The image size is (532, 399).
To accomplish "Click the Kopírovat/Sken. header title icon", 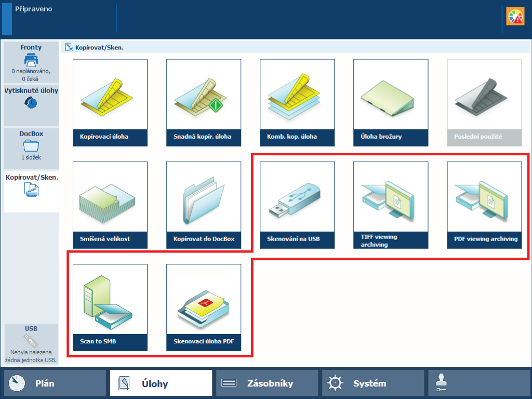I will 69,47.
